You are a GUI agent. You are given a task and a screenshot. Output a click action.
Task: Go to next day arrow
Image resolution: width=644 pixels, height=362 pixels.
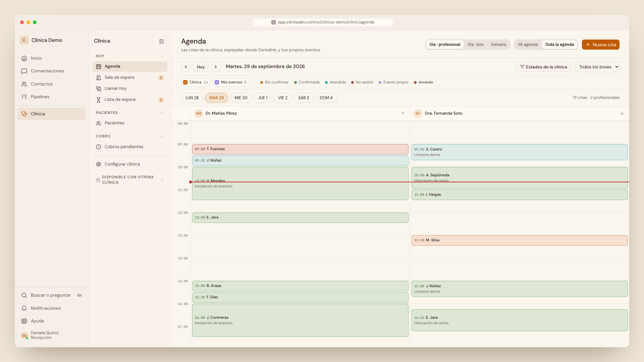click(x=216, y=67)
